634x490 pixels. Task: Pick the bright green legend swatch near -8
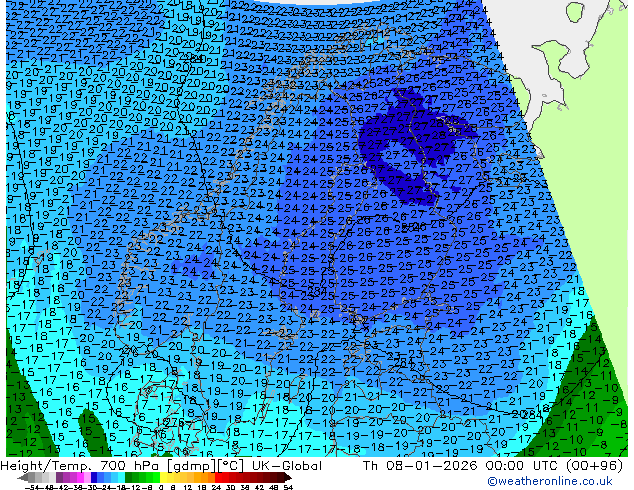pos(156,477)
